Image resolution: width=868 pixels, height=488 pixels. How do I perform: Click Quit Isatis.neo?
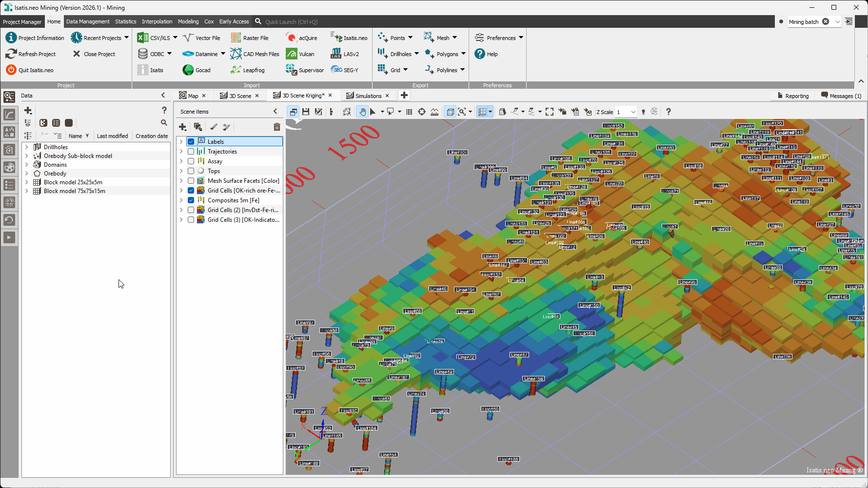click(x=30, y=70)
